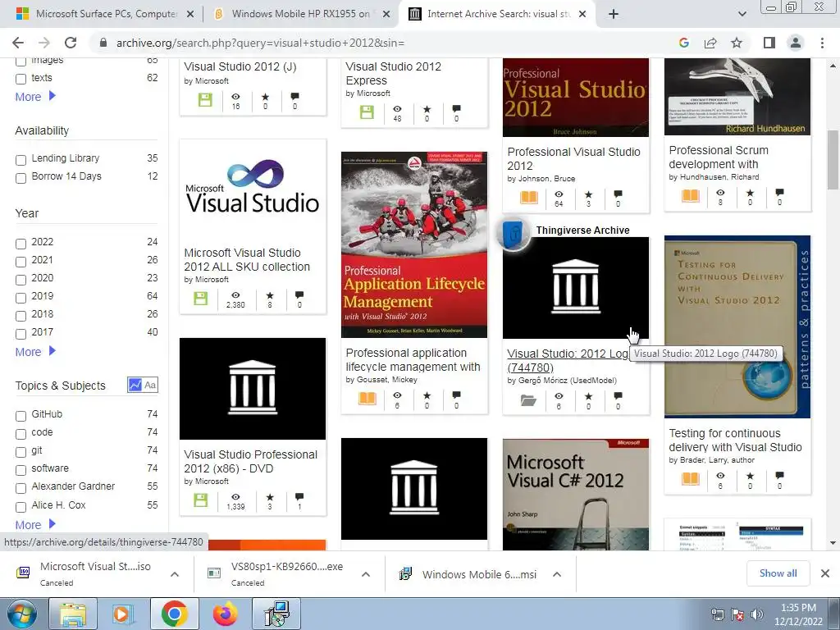Click the volume speaker icon in system tray

pyautogui.click(x=757, y=614)
